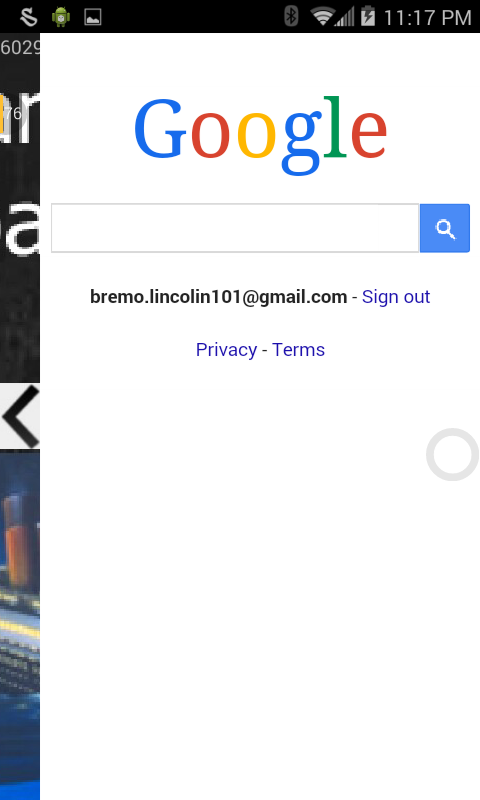Open the Privacy link

click(x=226, y=350)
